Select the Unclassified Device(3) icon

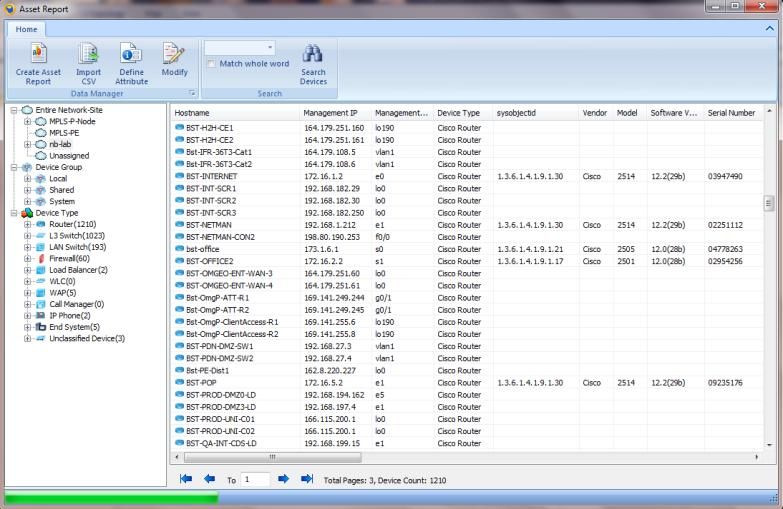point(41,339)
